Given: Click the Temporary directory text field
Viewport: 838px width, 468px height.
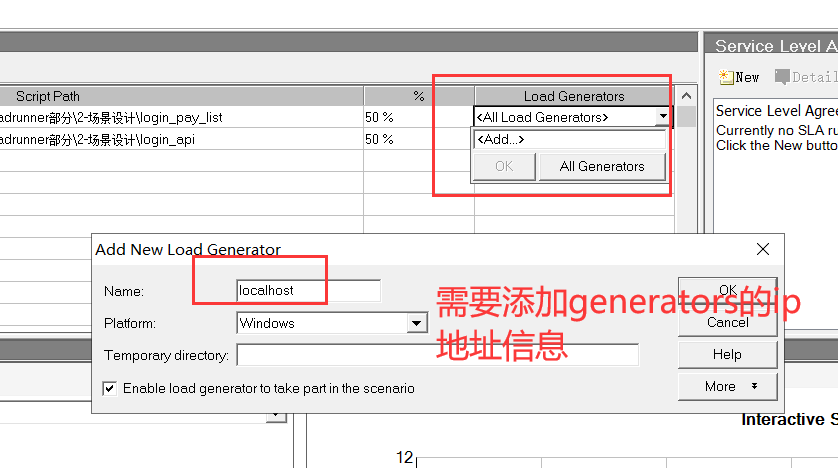Looking at the screenshot, I should (437, 355).
